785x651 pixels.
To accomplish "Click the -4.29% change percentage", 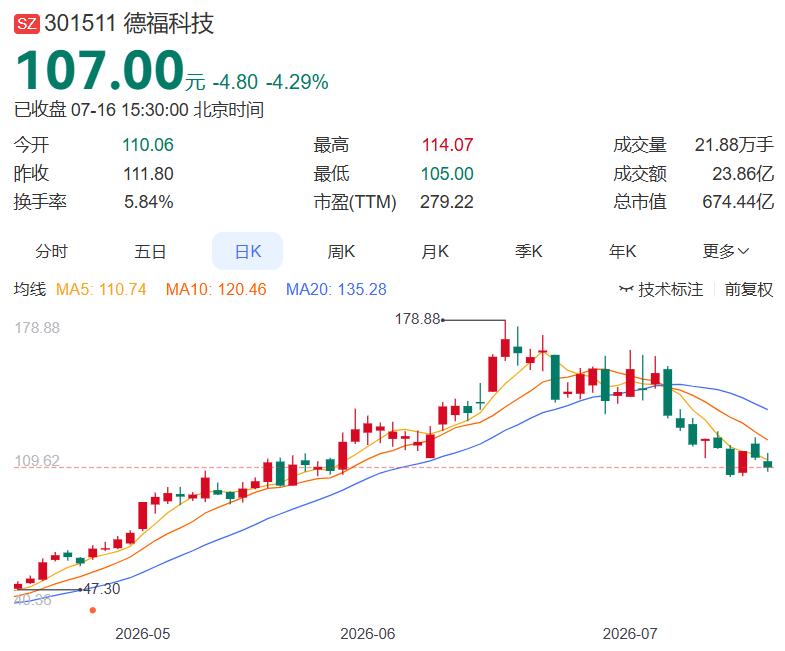I will coord(297,82).
